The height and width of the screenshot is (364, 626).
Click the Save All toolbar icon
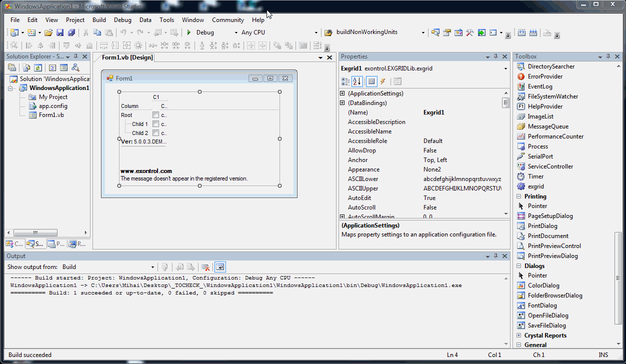71,32
